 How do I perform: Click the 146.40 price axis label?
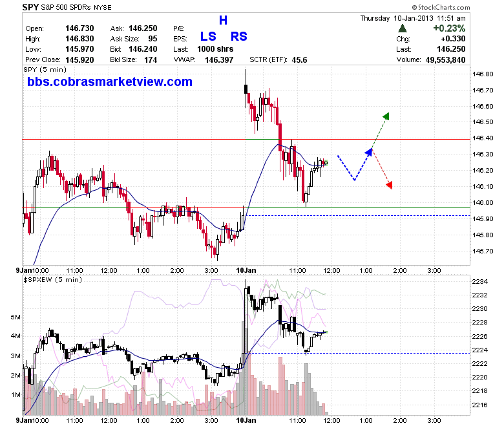click(x=483, y=138)
